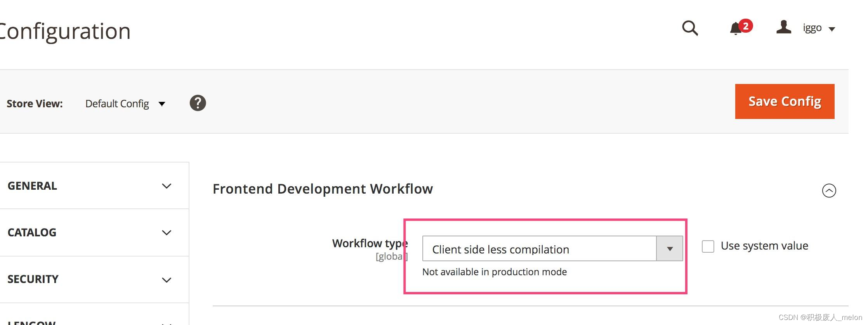Click the global scope label
The image size is (868, 325).
(x=392, y=256)
